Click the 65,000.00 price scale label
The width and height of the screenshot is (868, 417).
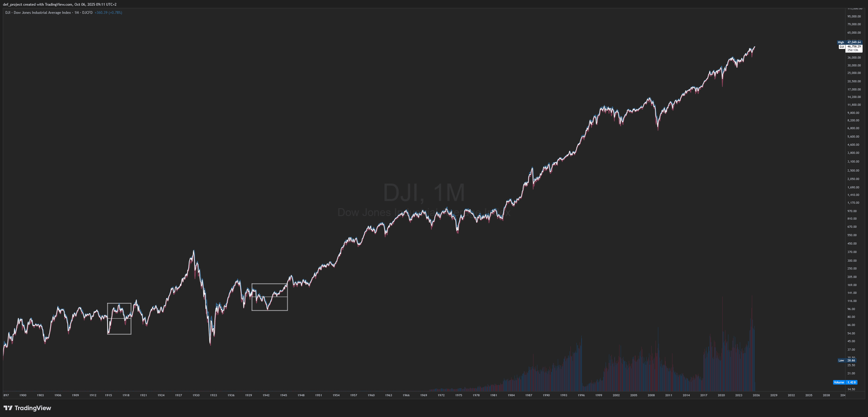(x=854, y=33)
